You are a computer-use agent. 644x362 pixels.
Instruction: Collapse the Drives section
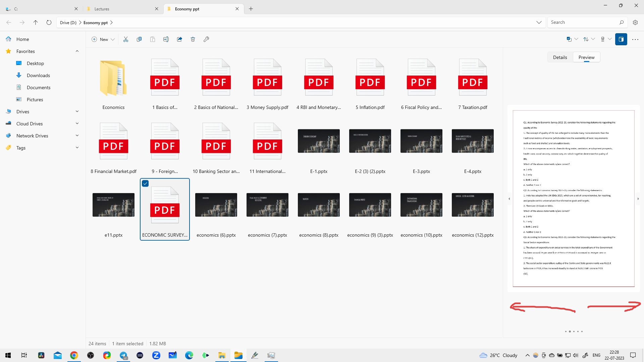[x=77, y=111]
